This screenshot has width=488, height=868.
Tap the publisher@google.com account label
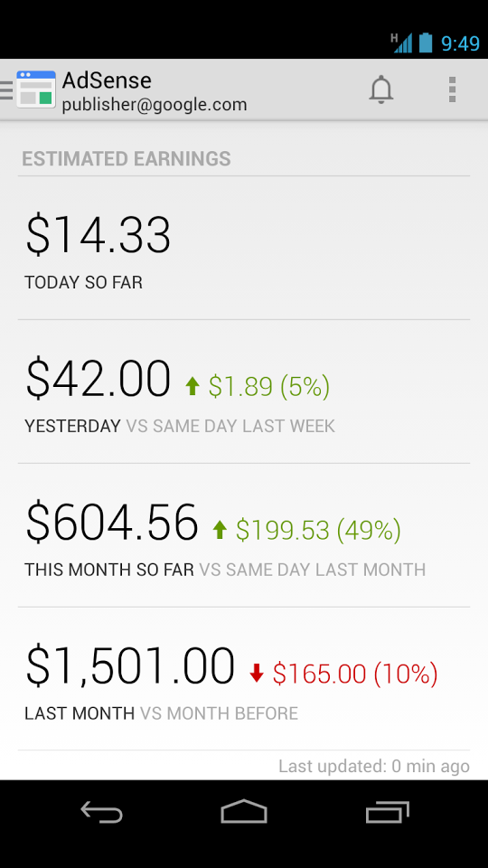pos(155,104)
